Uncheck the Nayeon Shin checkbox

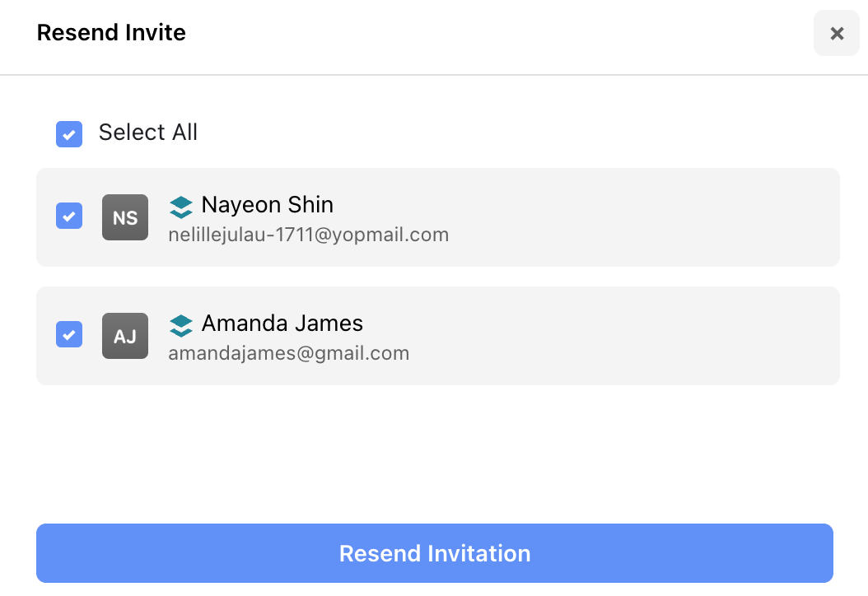pyautogui.click(x=69, y=216)
